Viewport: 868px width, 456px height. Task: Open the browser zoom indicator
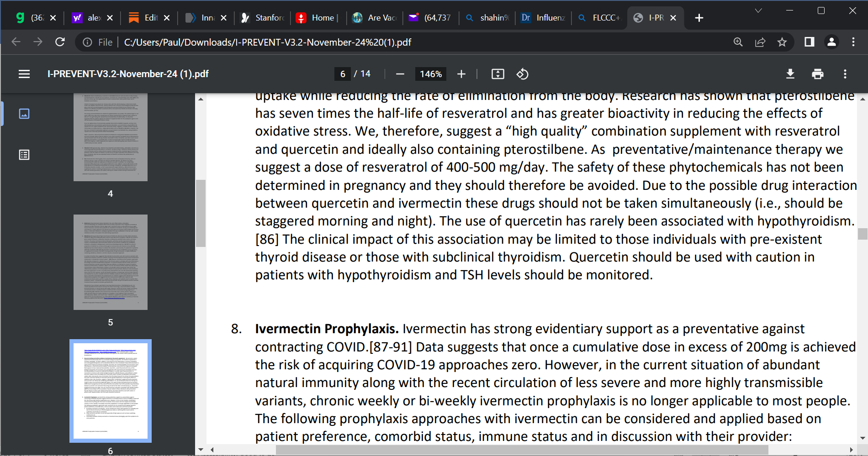click(x=738, y=42)
